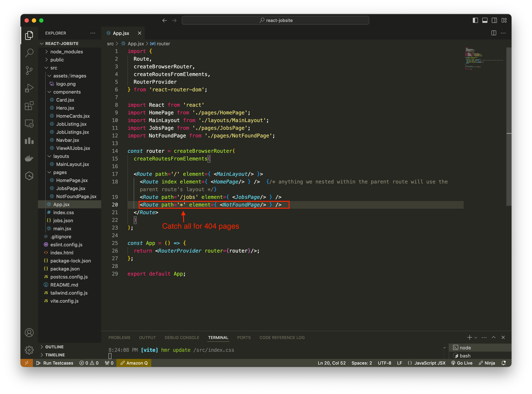
Task: Open the Explorer view in activity bar
Action: [29, 35]
